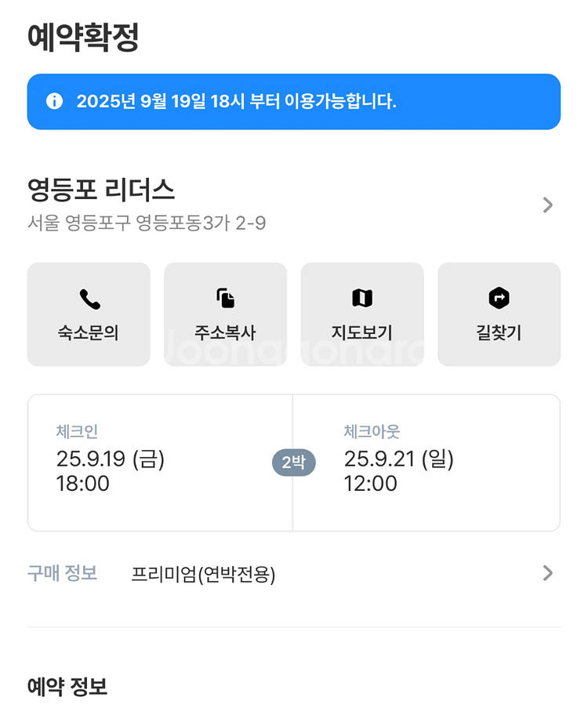Tap the copy icon for 주소복사
The image size is (588, 704).
pos(225,299)
